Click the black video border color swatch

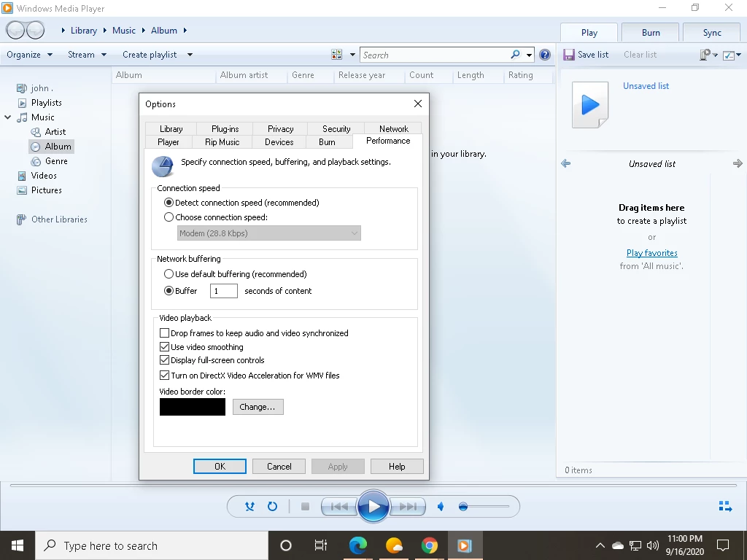click(193, 407)
